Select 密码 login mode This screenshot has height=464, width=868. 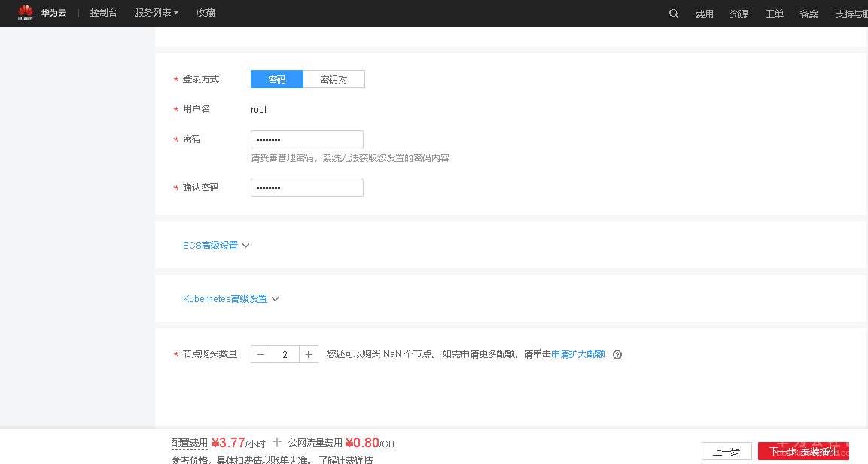(277, 79)
